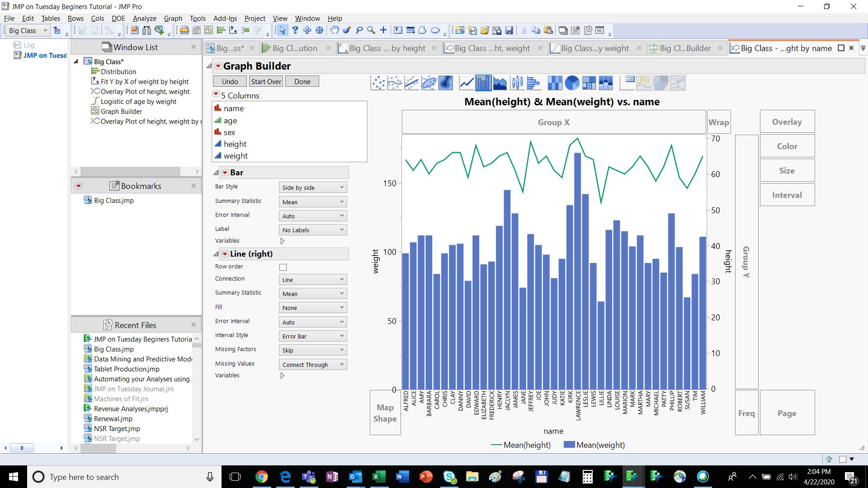
Task: Open the Missing Values dropdown
Action: (x=312, y=364)
